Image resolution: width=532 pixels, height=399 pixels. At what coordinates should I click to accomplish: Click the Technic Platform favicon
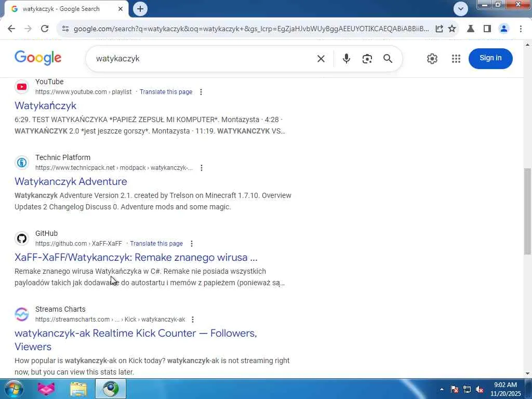click(x=22, y=163)
